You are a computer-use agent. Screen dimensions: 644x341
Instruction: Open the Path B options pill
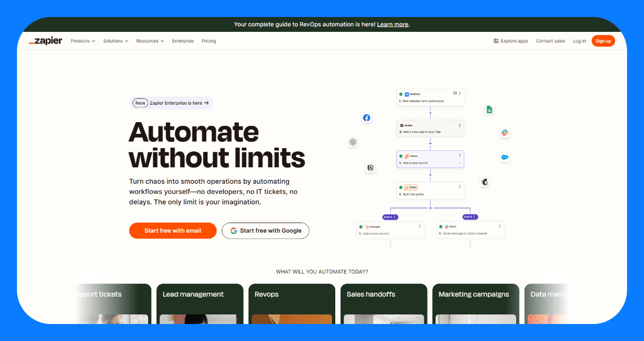click(471, 217)
